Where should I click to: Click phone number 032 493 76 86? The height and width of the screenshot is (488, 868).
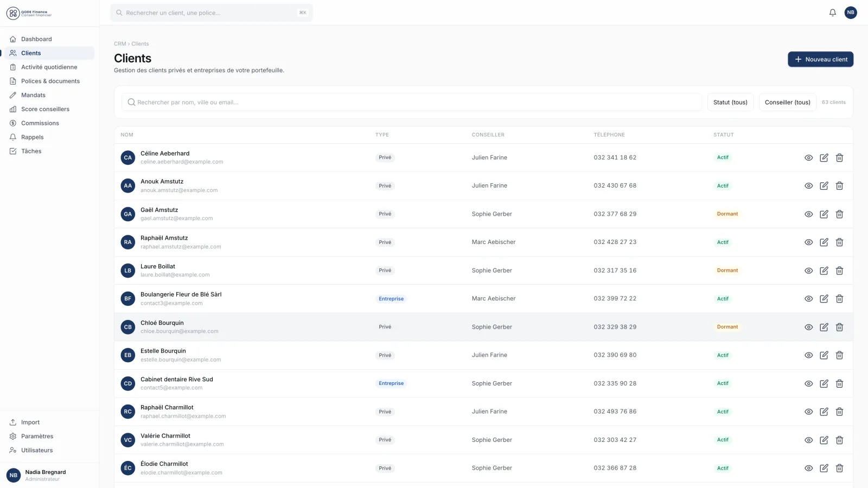tap(615, 412)
